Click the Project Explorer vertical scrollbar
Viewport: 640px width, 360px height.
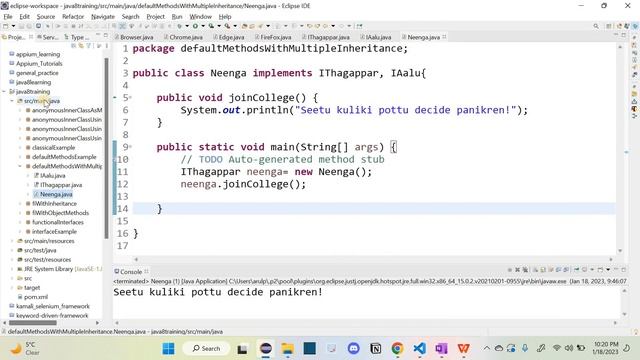(x=107, y=147)
